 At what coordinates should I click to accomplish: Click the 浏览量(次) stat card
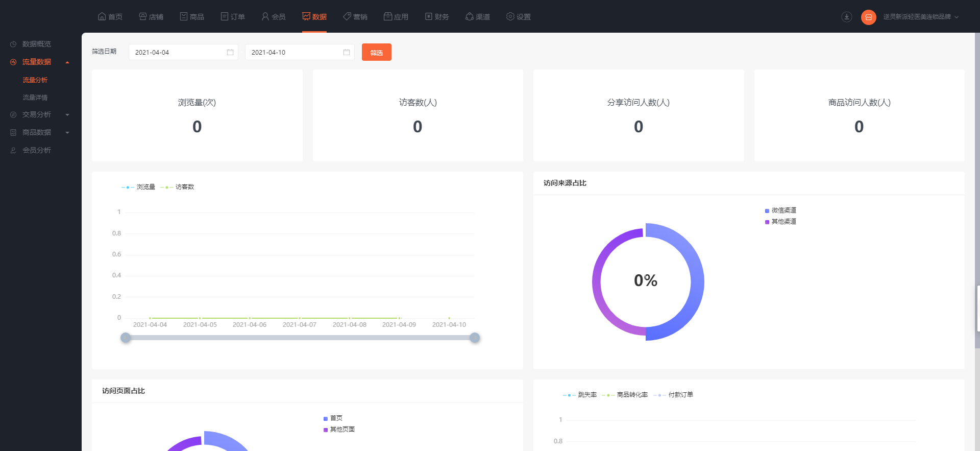pyautogui.click(x=197, y=115)
